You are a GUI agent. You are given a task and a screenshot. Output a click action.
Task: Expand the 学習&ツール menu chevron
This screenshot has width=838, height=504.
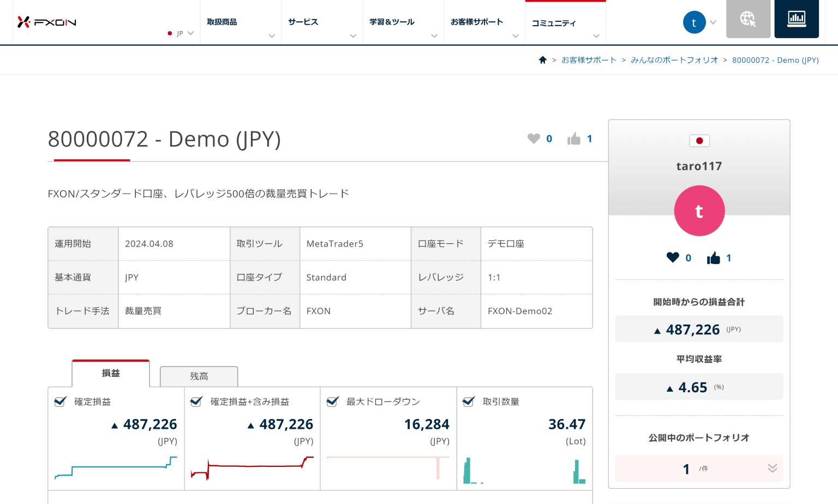[x=434, y=36]
